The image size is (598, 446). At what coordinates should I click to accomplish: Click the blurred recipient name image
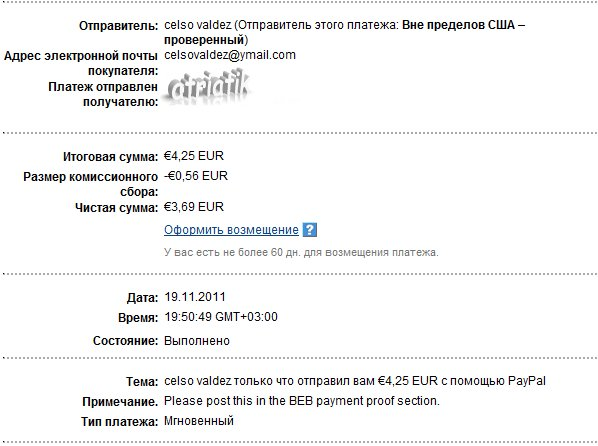click(209, 86)
